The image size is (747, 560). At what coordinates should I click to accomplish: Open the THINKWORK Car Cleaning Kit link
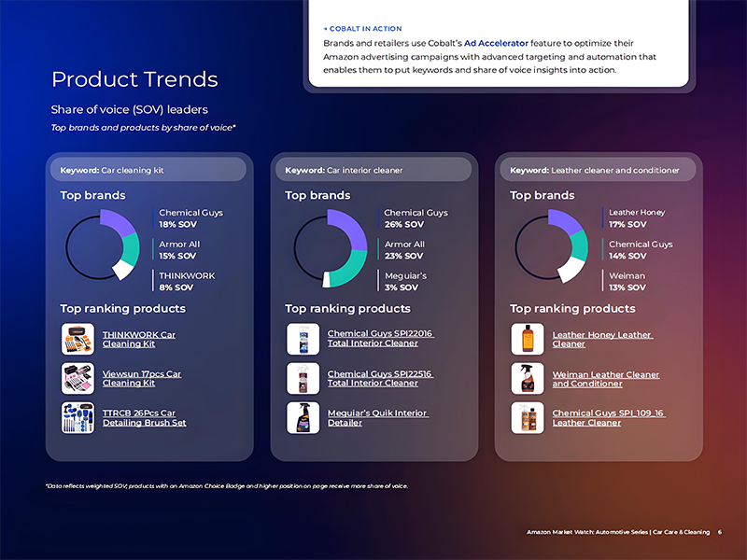(138, 339)
